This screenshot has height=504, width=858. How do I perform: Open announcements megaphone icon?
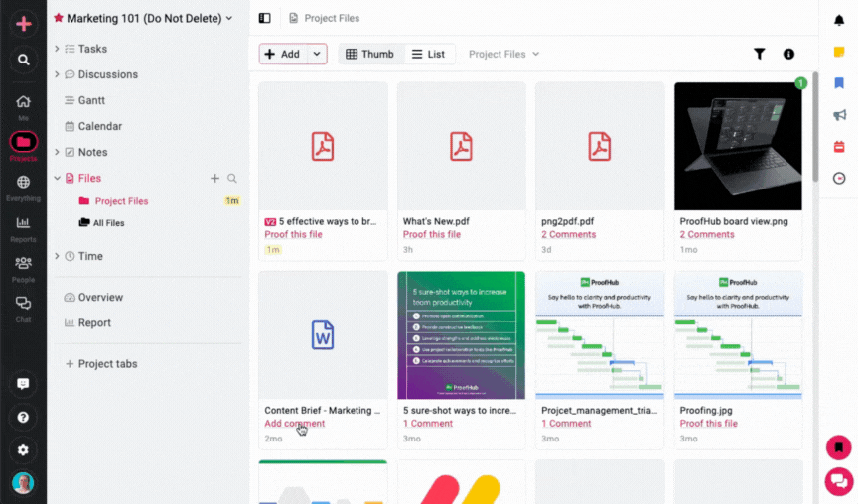click(839, 115)
